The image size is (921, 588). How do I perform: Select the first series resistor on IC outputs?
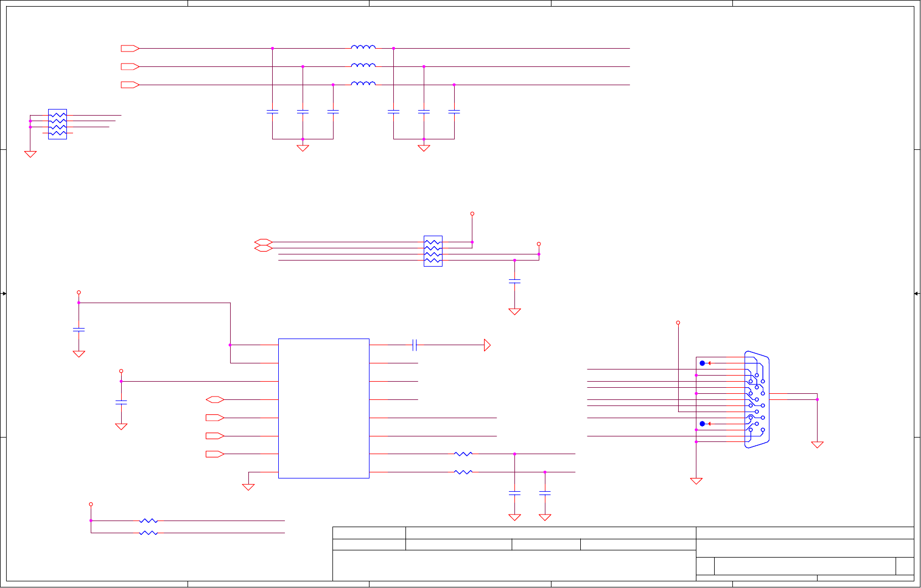pyautogui.click(x=463, y=454)
